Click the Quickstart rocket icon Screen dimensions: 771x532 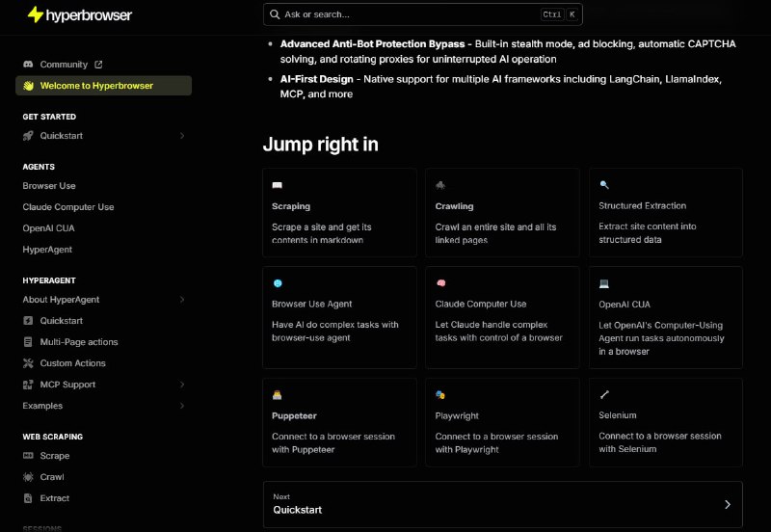(x=29, y=136)
